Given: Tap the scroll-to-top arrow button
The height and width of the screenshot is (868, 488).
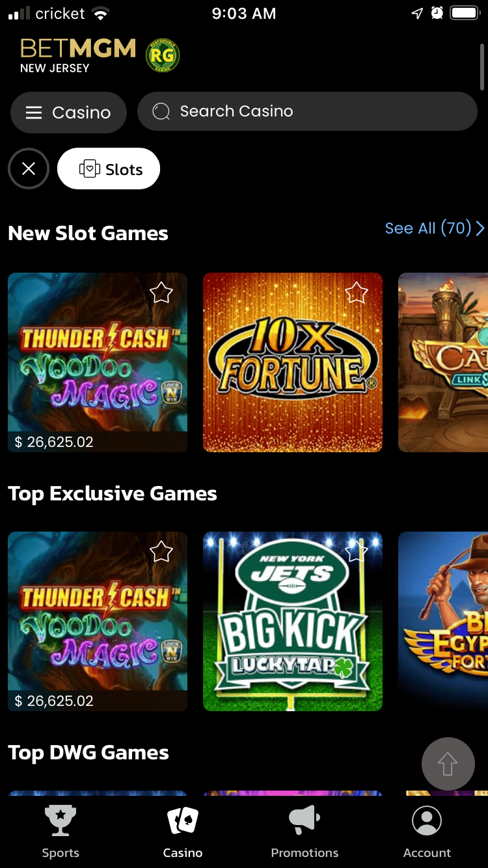Looking at the screenshot, I should click(448, 764).
